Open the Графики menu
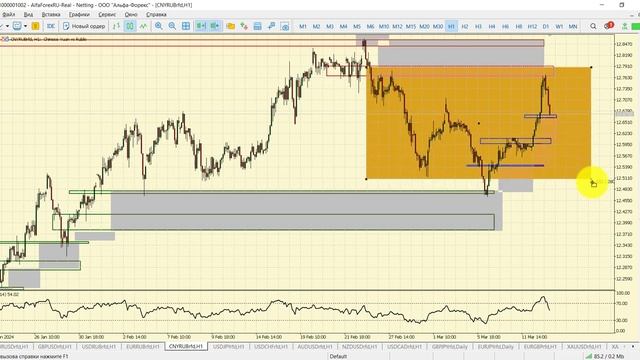 (x=79, y=14)
